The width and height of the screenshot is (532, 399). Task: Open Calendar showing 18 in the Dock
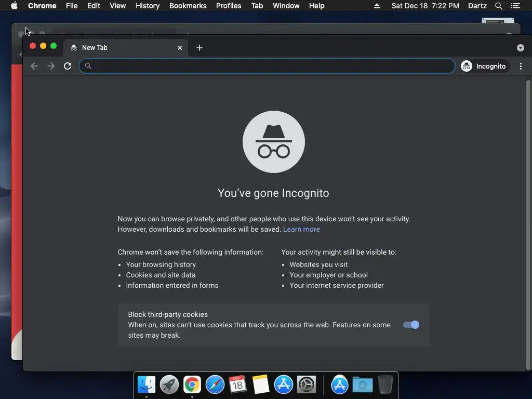click(x=237, y=385)
